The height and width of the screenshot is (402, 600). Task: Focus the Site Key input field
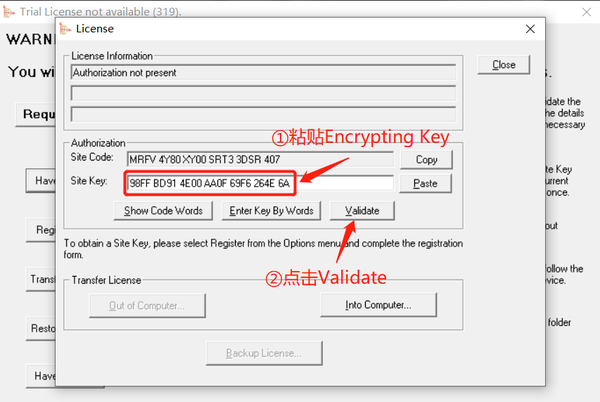point(260,183)
